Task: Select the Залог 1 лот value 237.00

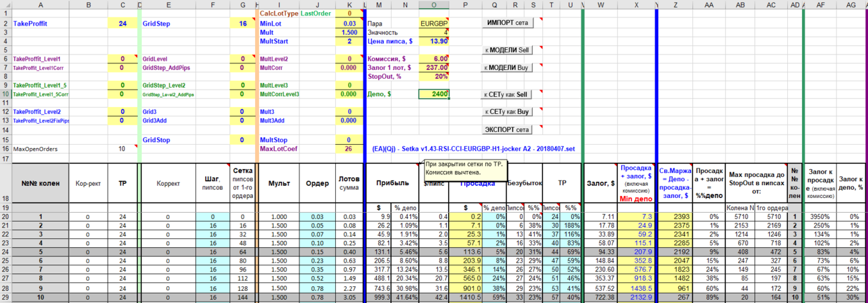Action: click(x=434, y=68)
